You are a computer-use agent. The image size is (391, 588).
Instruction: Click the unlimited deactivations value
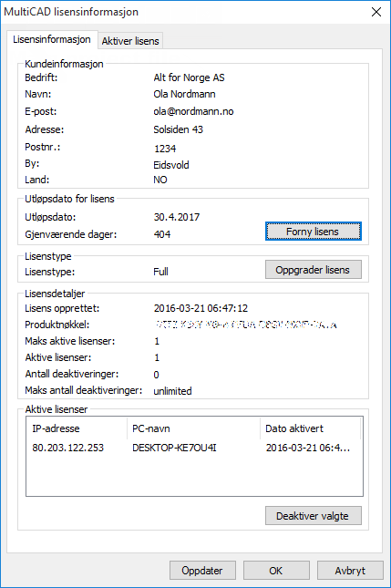click(172, 391)
